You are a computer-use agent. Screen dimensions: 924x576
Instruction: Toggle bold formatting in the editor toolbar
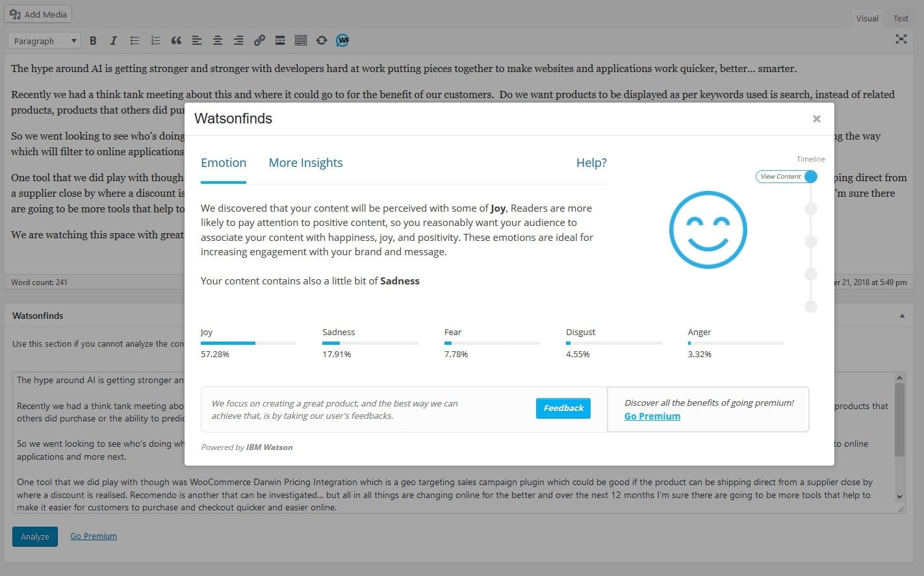[93, 41]
